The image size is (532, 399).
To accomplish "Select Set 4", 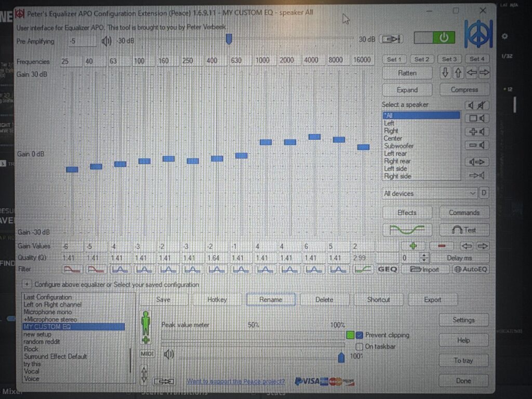I will pos(477,59).
